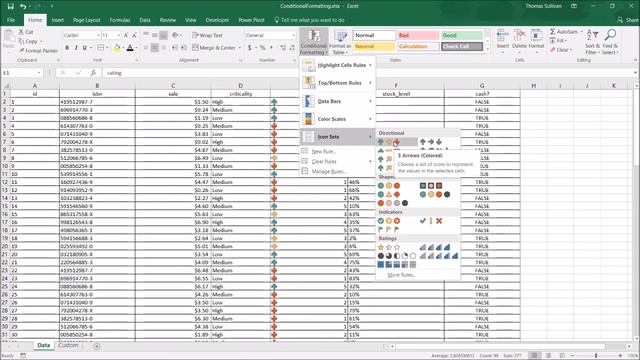
Task: Increase font size with the larger A
Action: 126,36
